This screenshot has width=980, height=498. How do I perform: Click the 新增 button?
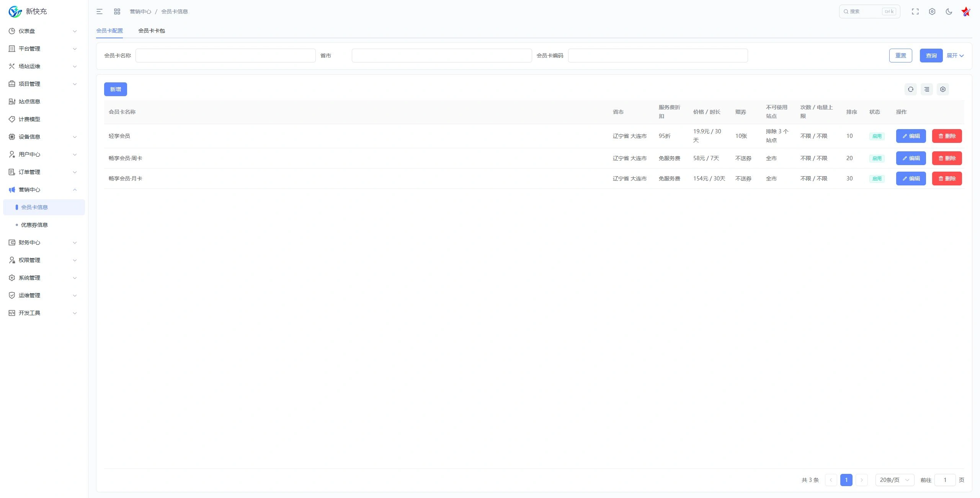tap(116, 89)
